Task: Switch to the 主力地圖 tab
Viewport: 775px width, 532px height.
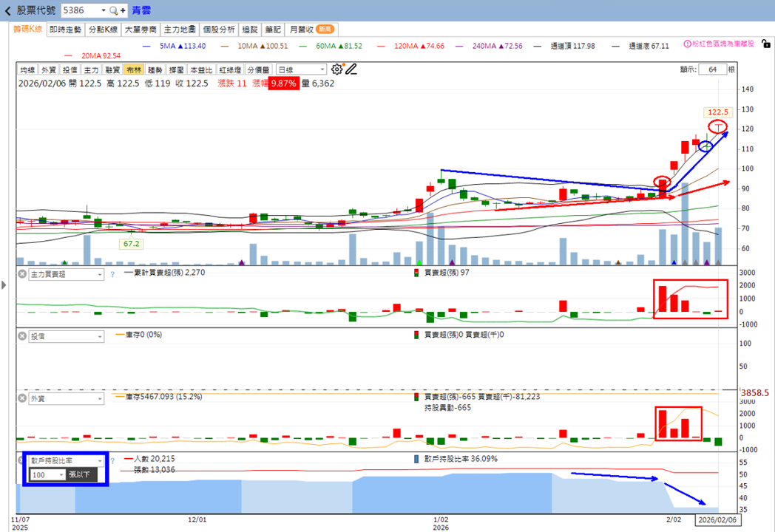Action: pos(180,30)
